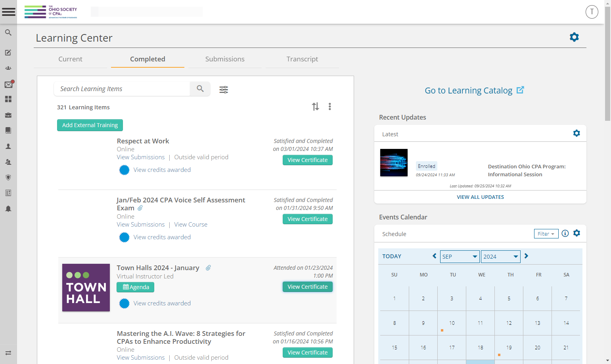Open Learning Center settings gear
This screenshot has width=611, height=364.
point(574,37)
